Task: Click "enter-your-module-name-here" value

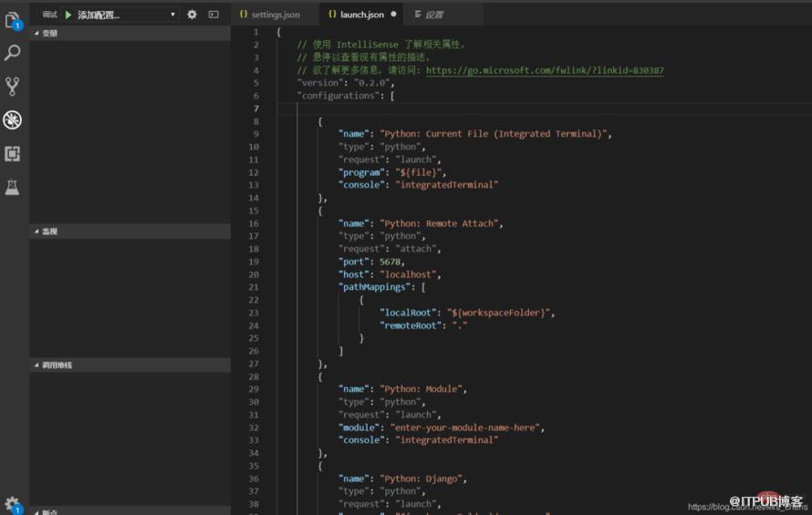Action: [464, 427]
